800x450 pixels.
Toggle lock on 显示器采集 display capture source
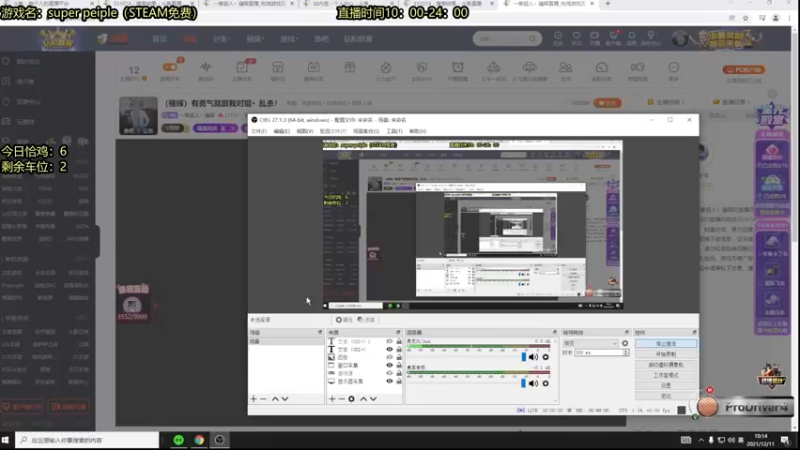[399, 381]
